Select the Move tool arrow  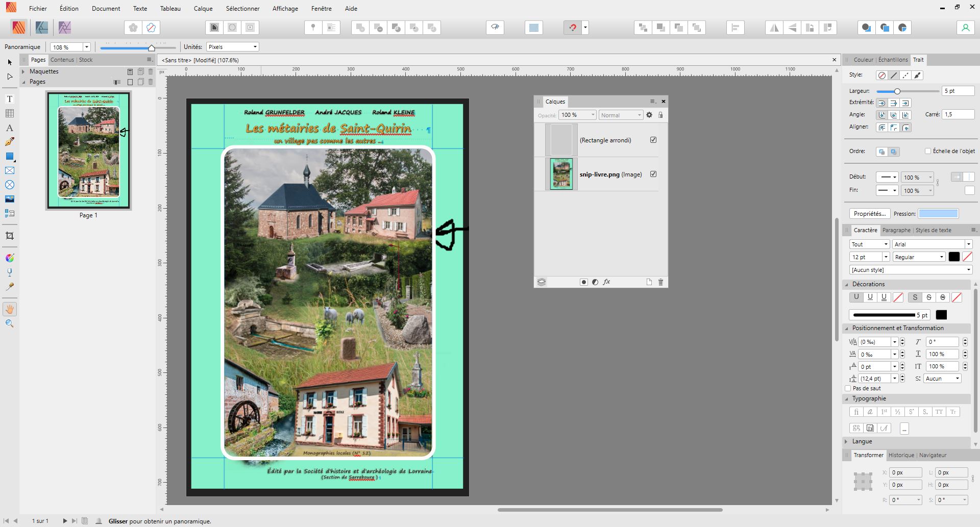pyautogui.click(x=10, y=62)
